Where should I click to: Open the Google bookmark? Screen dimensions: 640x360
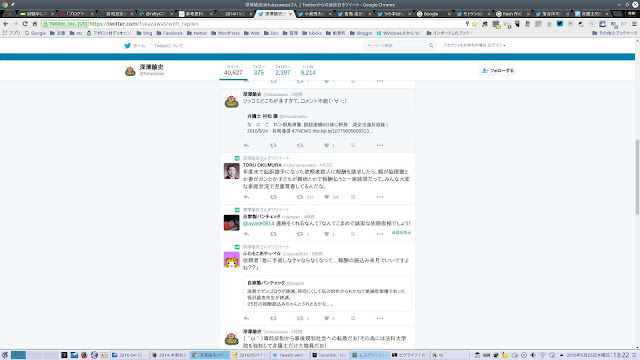point(35,33)
